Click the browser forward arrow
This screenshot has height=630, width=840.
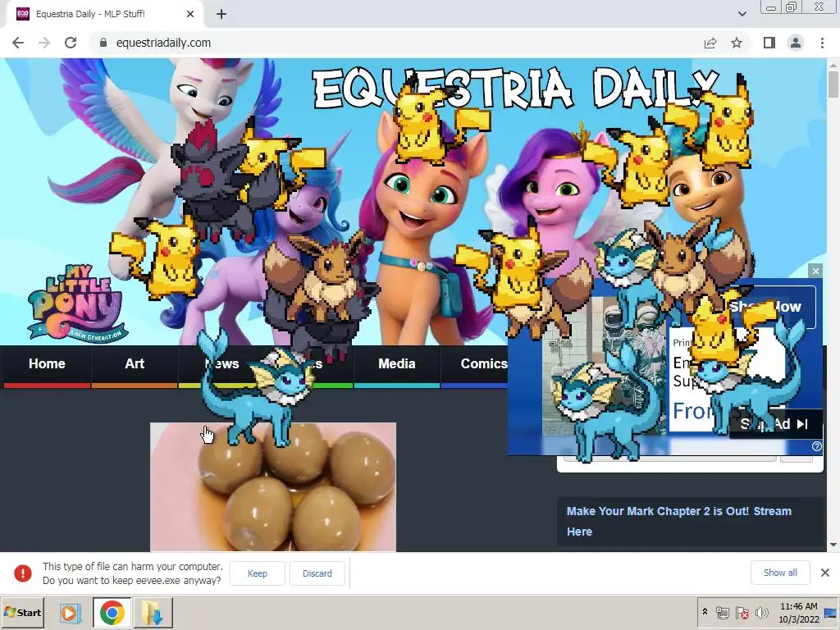[x=44, y=43]
